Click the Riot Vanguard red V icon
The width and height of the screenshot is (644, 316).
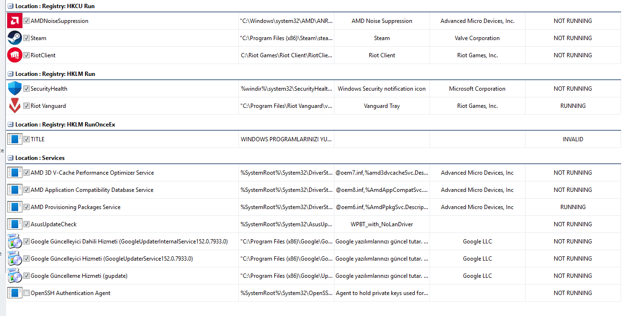pyautogui.click(x=15, y=106)
